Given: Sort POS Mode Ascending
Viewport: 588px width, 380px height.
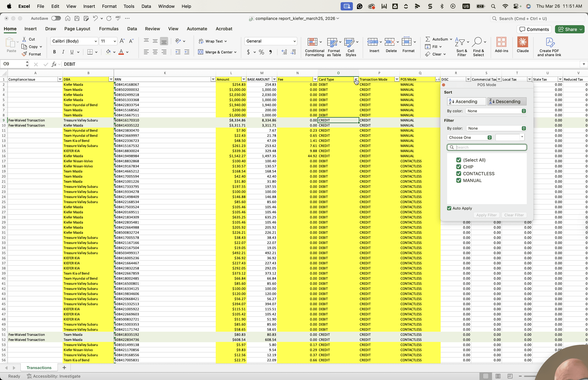Looking at the screenshot, I should point(466,101).
